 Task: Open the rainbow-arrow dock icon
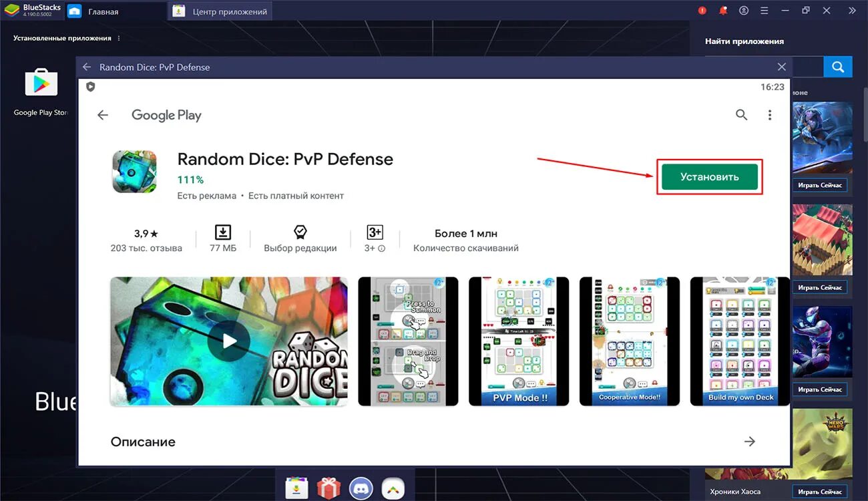pos(393,489)
